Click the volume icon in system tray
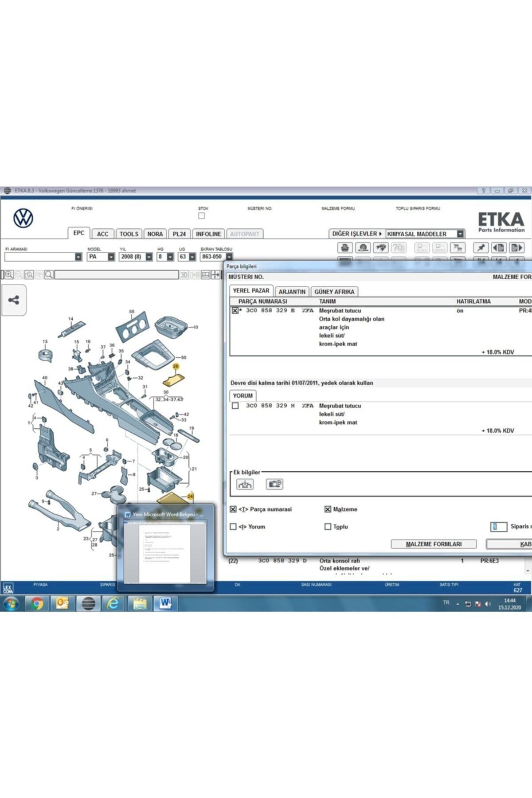 (x=488, y=604)
